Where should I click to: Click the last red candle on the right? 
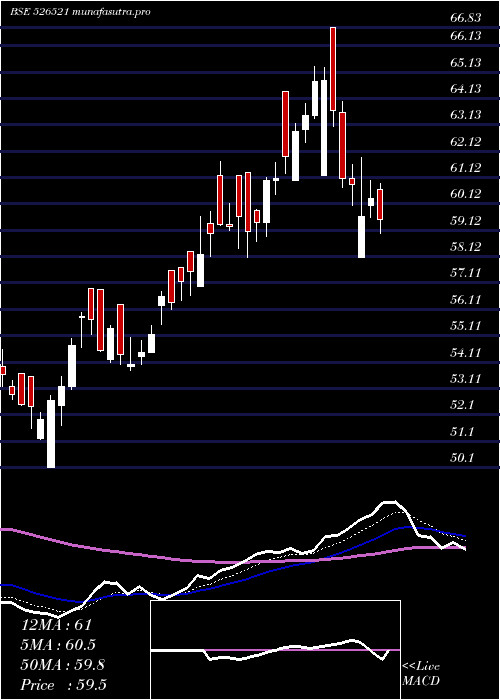(380, 204)
